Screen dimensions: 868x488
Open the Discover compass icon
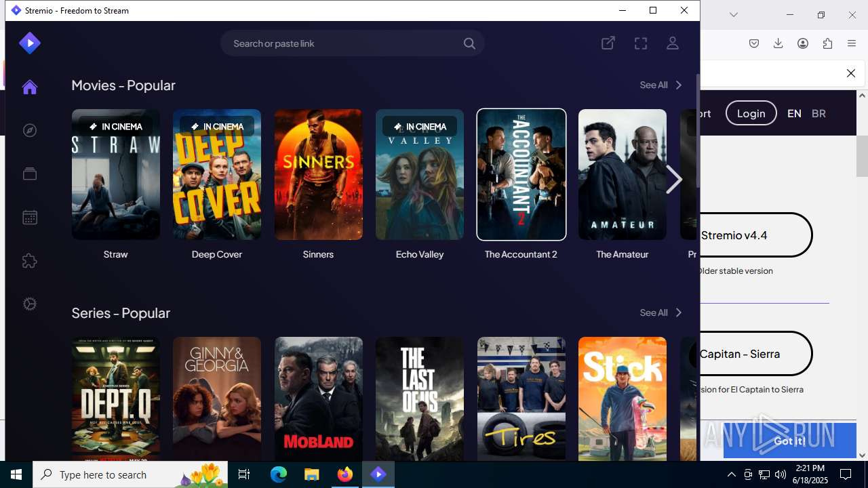[x=30, y=130]
